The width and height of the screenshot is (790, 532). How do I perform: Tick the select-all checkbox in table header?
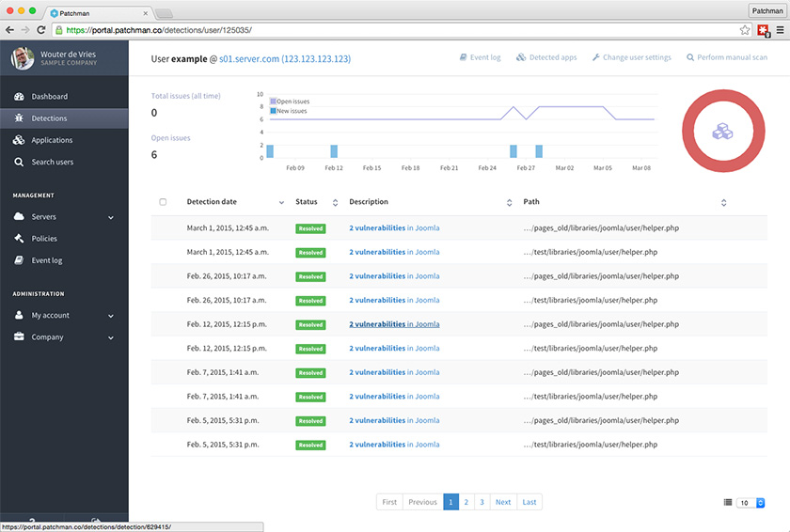(163, 202)
